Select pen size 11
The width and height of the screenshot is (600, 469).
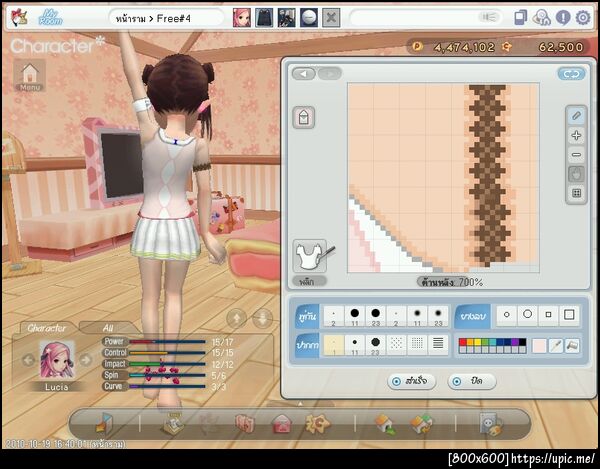355,345
